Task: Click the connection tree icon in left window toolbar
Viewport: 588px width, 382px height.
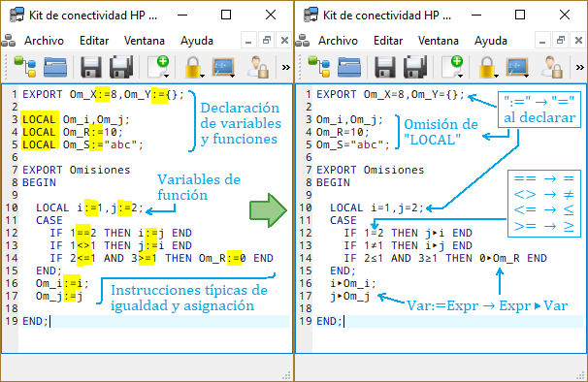Action: (25, 66)
